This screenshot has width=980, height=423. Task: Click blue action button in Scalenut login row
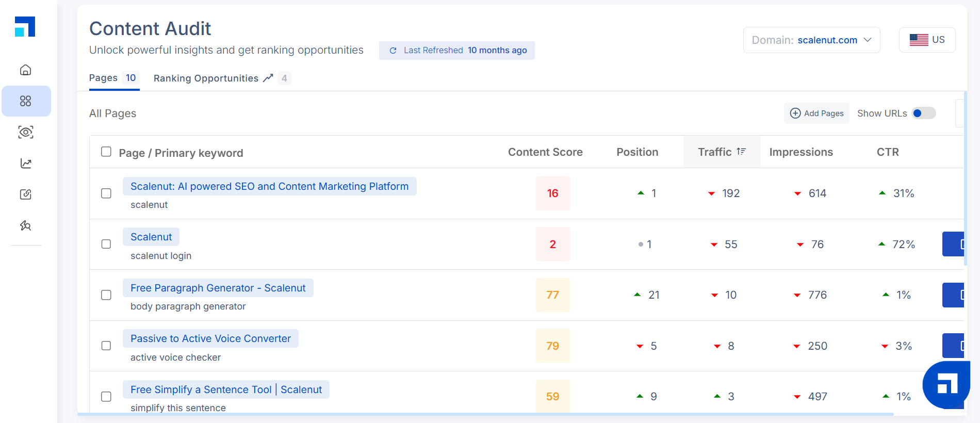953,244
